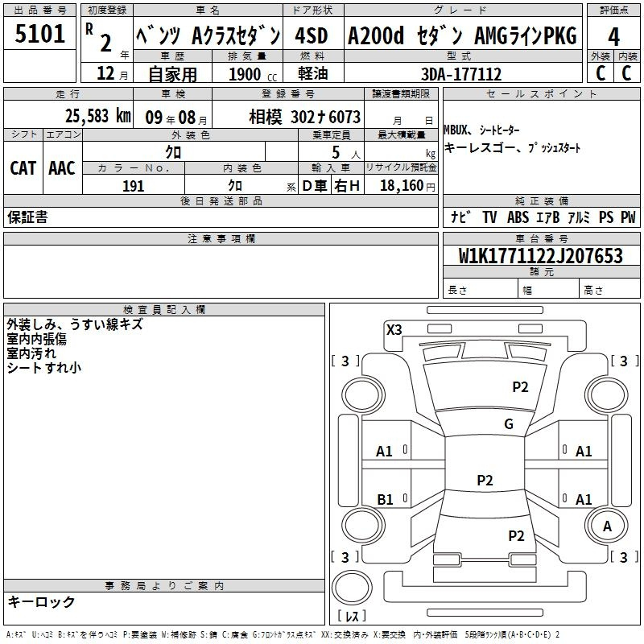Click the lot number 5101

click(x=40, y=35)
